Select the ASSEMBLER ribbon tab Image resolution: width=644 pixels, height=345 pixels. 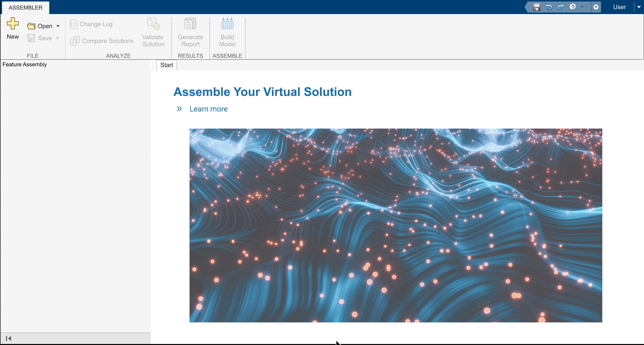pyautogui.click(x=25, y=8)
